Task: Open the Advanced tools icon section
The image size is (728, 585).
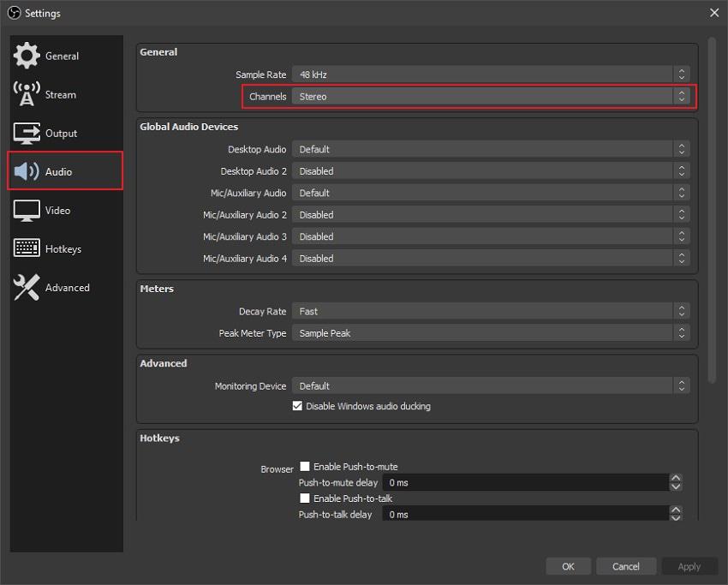Action: tap(27, 288)
